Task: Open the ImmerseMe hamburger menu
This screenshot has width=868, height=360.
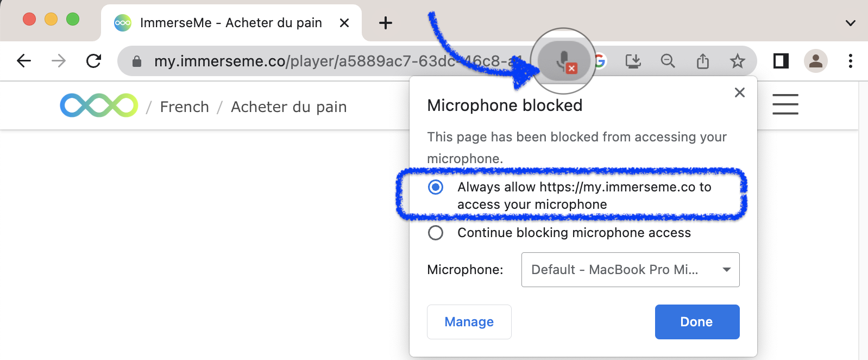Action: [x=785, y=104]
